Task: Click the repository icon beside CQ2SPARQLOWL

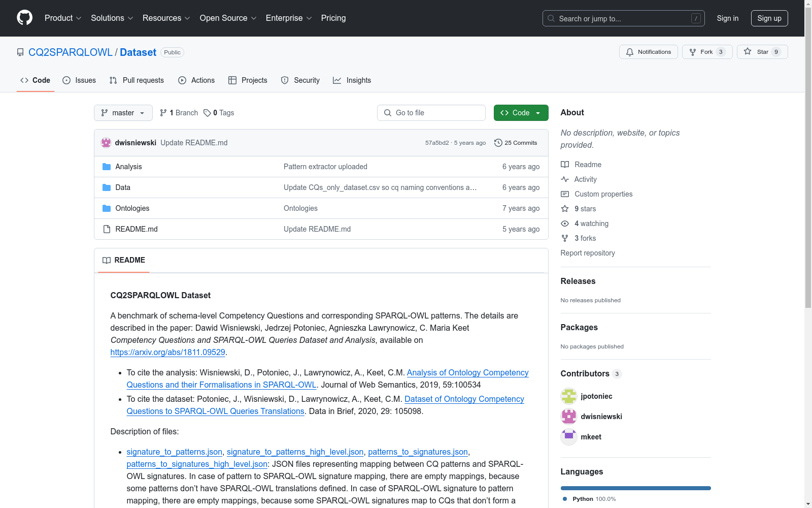Action: coord(20,52)
